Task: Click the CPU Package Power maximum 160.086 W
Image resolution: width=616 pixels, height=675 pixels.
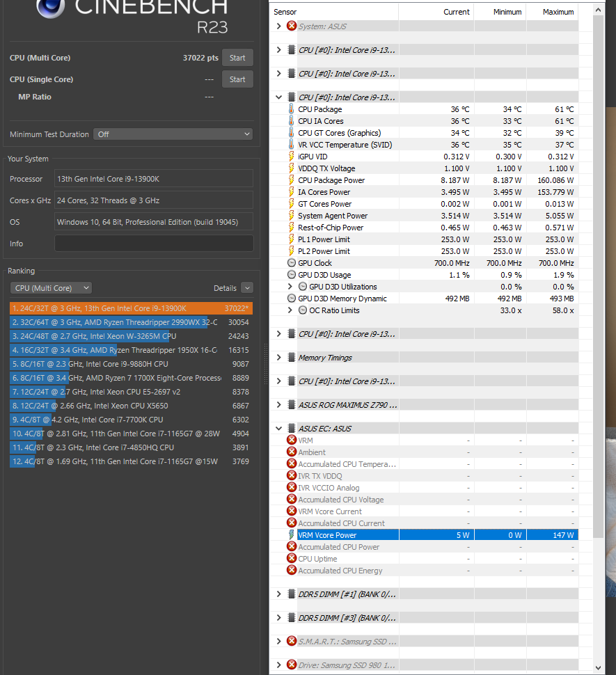Action: point(555,180)
